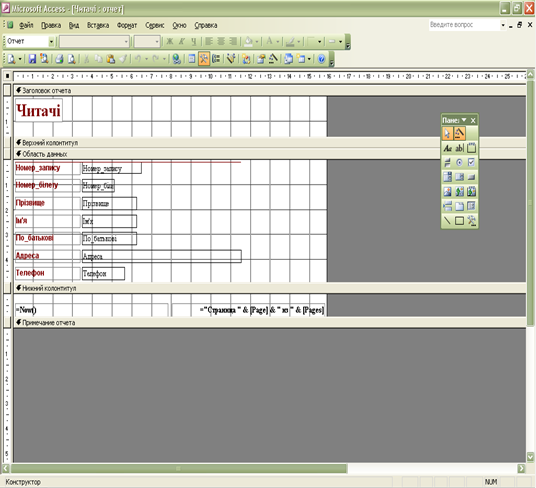This screenshot has width=536, height=488.
Task: Toggle the Control Wizards button in toolbox
Action: [459, 133]
